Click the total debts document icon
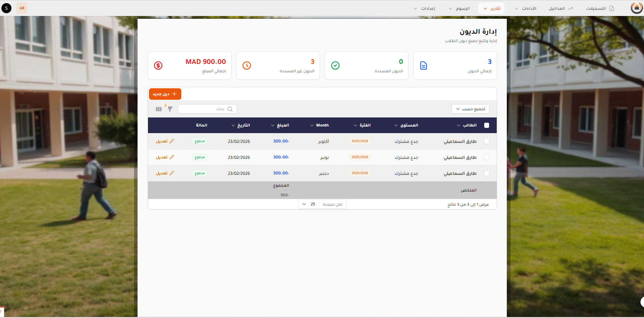Image resolution: width=644 pixels, height=318 pixels. point(423,66)
